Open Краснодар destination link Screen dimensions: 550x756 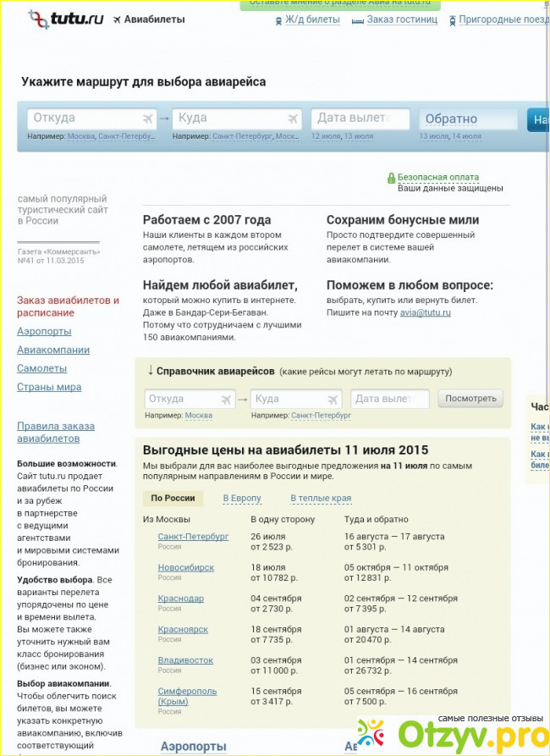[x=181, y=599]
